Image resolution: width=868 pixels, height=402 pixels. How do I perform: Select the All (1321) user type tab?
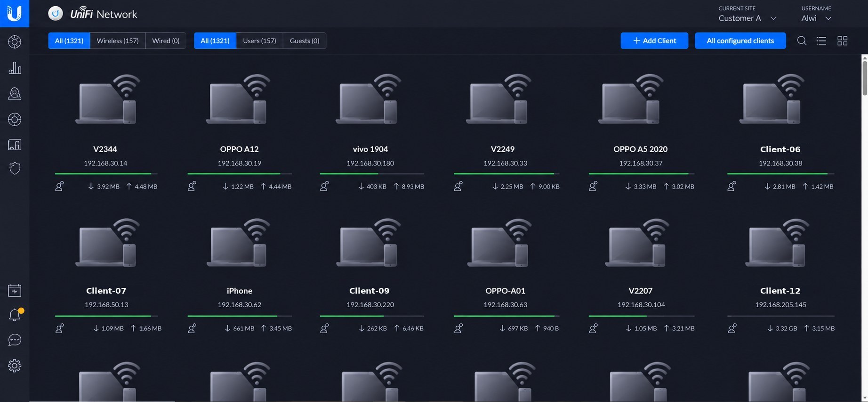coord(215,41)
